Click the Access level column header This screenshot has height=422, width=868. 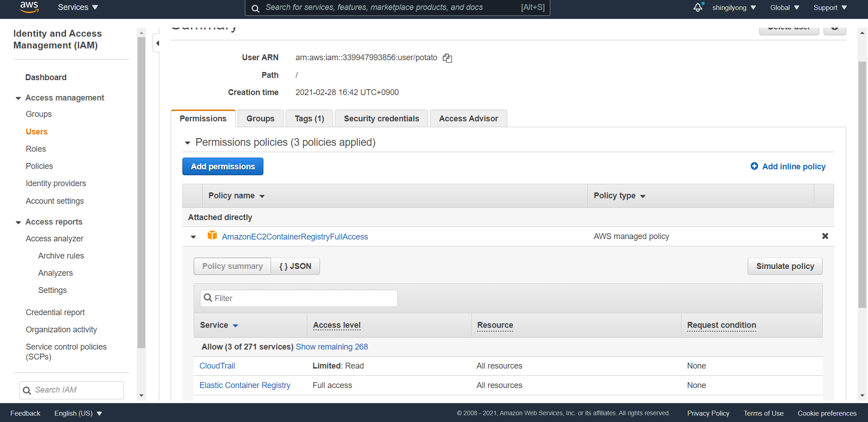pos(337,325)
